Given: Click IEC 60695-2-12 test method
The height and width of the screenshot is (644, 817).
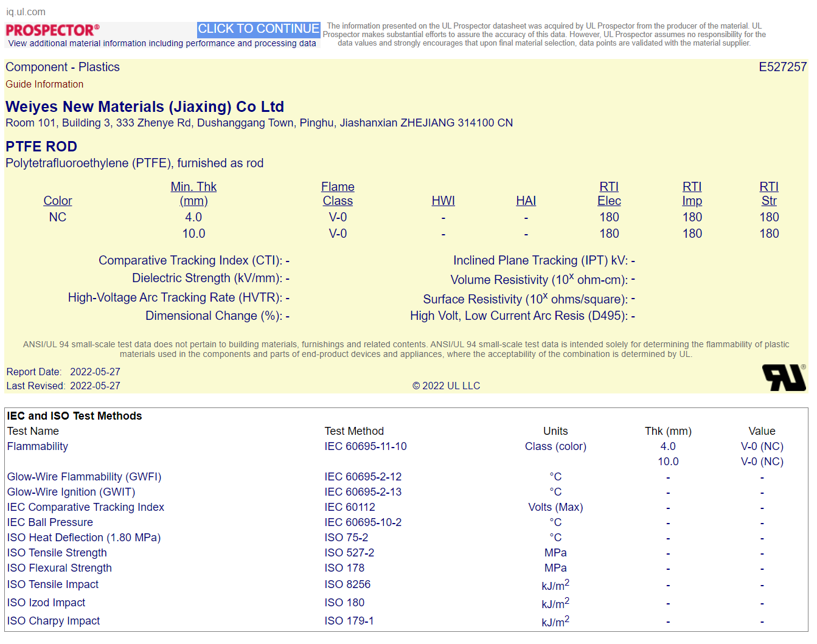Looking at the screenshot, I should (x=363, y=477).
